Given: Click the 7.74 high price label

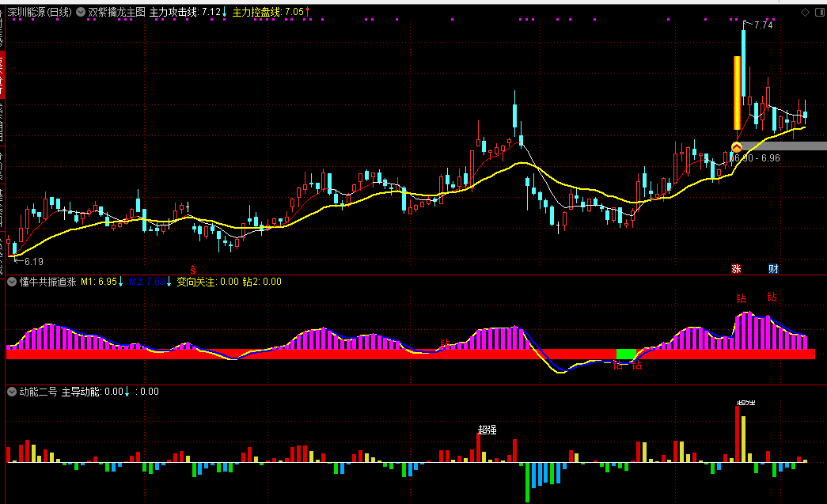Looking at the screenshot, I should tap(763, 25).
